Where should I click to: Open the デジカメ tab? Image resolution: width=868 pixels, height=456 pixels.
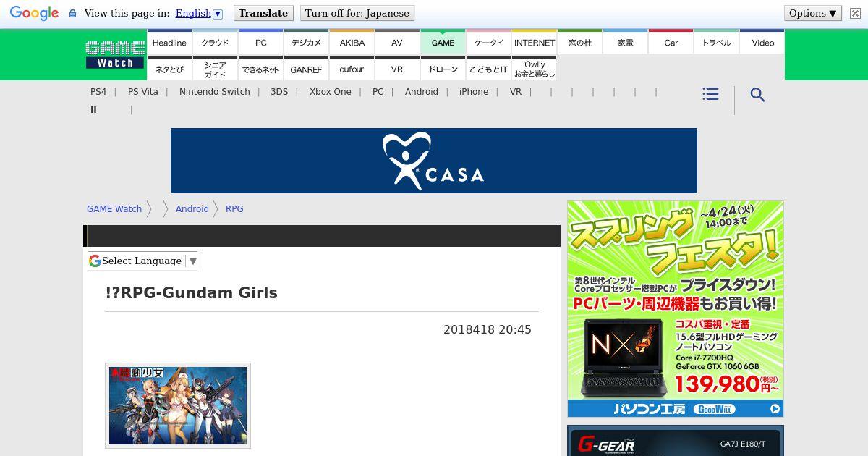[307, 43]
